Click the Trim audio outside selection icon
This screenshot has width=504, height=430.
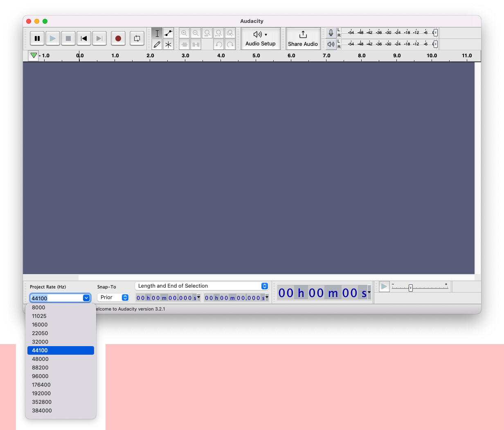pyautogui.click(x=184, y=45)
